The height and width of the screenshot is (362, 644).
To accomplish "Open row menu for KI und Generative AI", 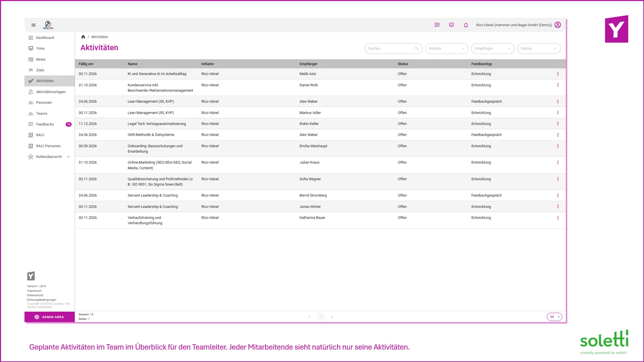I will pyautogui.click(x=558, y=74).
